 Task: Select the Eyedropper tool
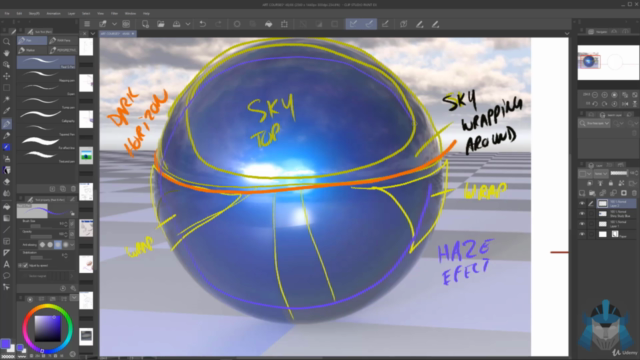[x=7, y=111]
